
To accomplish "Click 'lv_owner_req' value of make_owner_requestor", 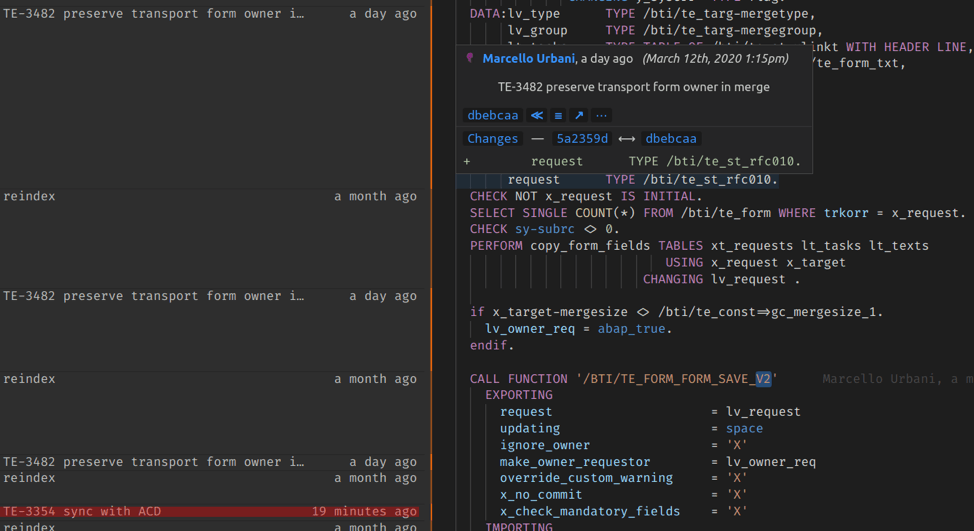I will [770, 461].
